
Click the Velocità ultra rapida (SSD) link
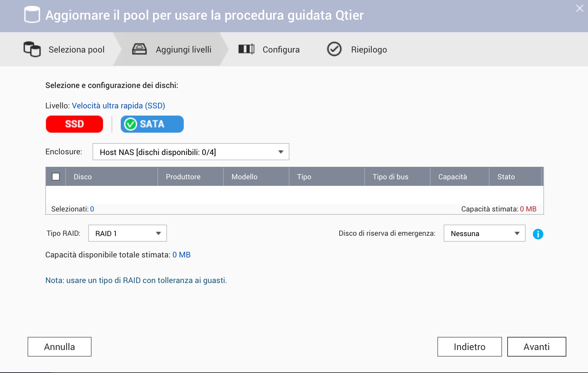(x=118, y=106)
